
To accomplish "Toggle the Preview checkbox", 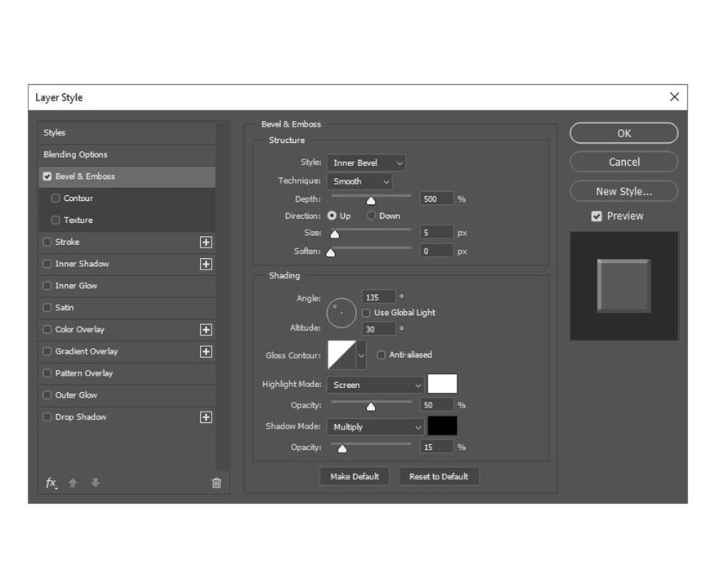I will pyautogui.click(x=597, y=216).
